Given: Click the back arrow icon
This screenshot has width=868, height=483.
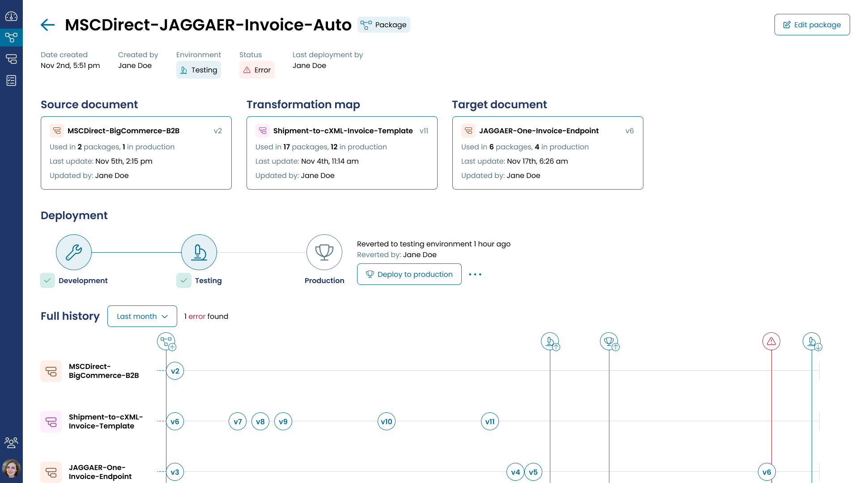Looking at the screenshot, I should click(47, 25).
